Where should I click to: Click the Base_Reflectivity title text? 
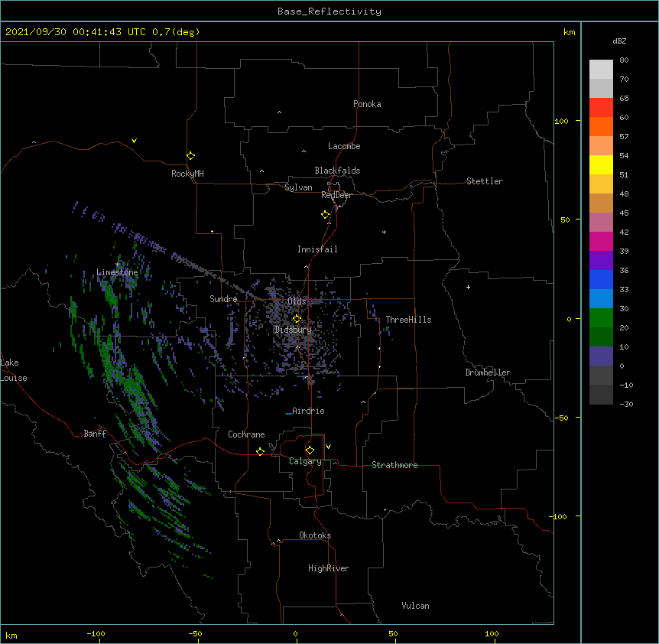[x=329, y=11]
